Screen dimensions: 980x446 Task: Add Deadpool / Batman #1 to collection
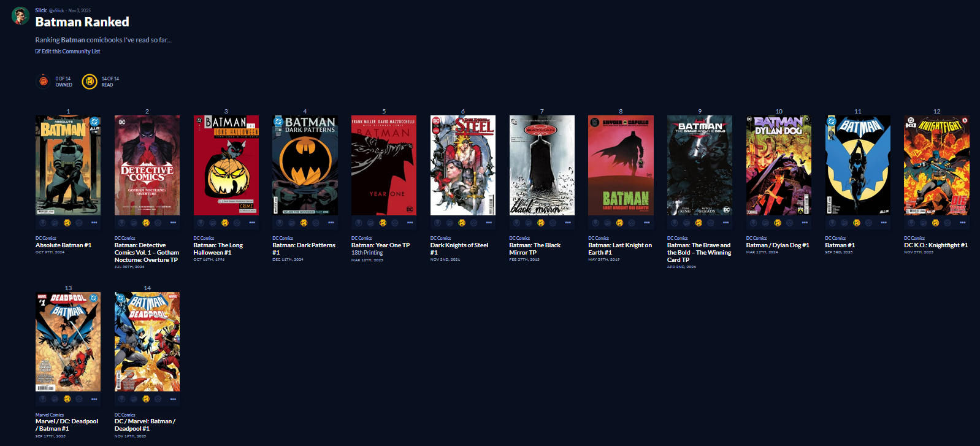(x=55, y=399)
